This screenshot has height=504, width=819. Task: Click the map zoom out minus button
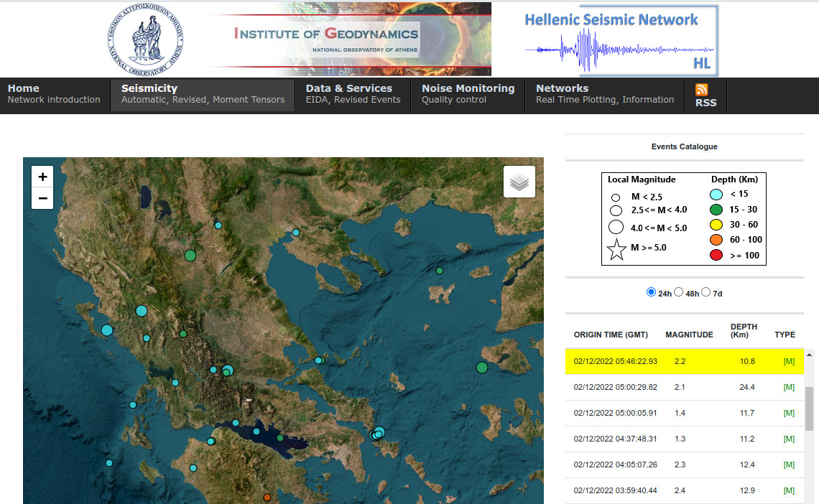[x=42, y=198]
